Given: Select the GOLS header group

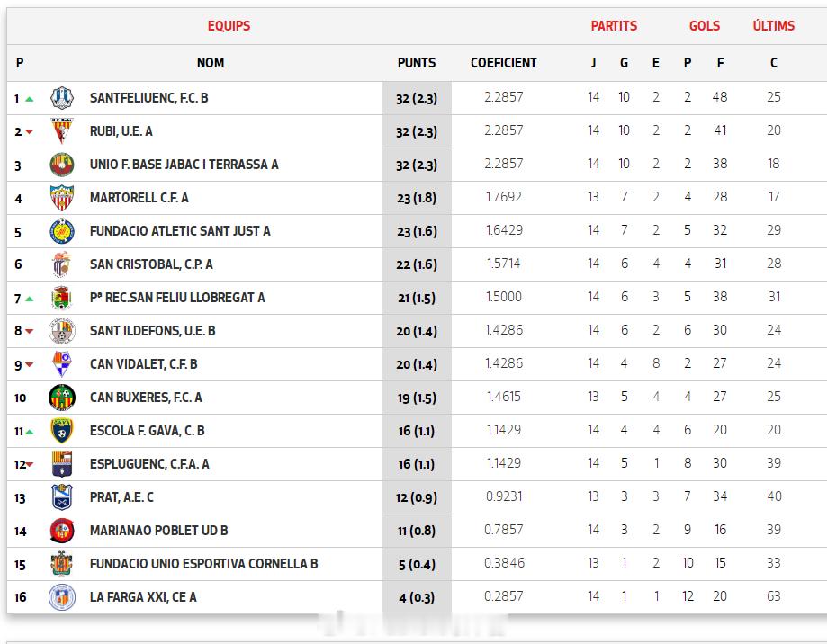Looking at the screenshot, I should click(x=705, y=26).
